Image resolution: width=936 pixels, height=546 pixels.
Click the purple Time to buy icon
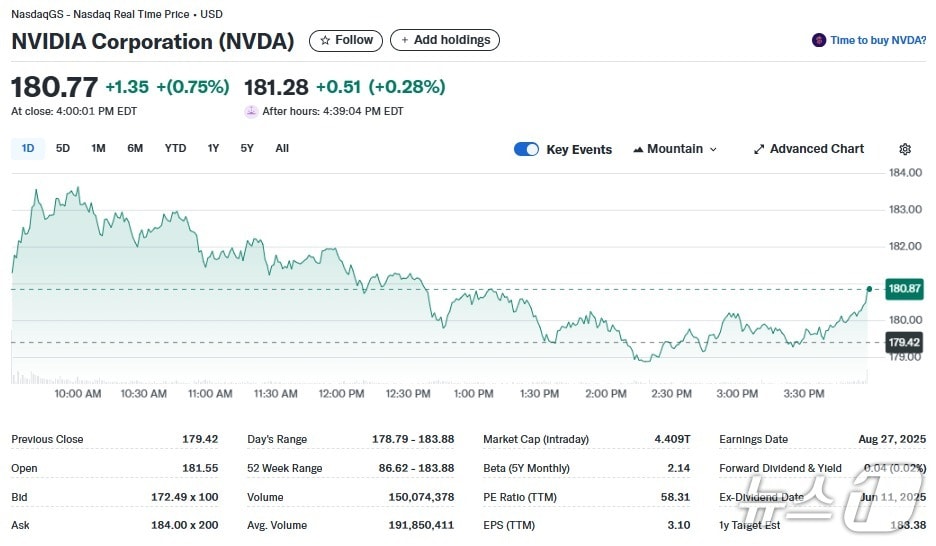pos(819,41)
